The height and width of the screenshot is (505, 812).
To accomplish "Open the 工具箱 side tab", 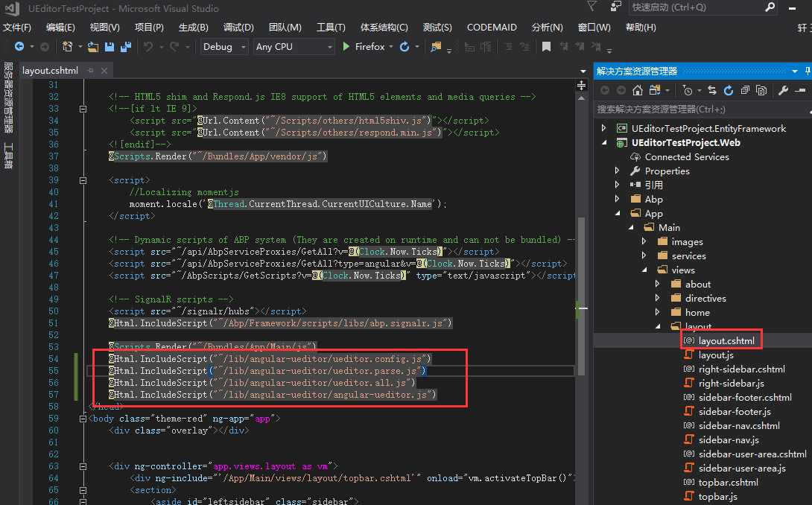I will tap(8, 156).
